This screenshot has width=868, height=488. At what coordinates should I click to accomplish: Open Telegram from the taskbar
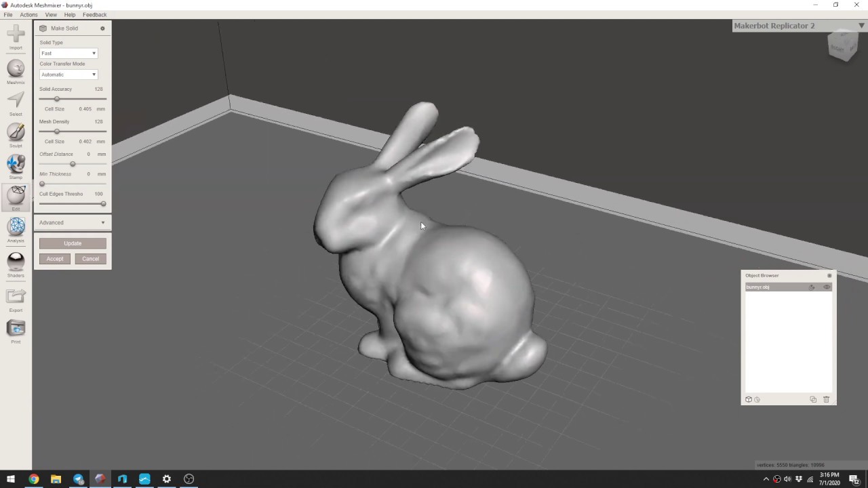coord(78,479)
